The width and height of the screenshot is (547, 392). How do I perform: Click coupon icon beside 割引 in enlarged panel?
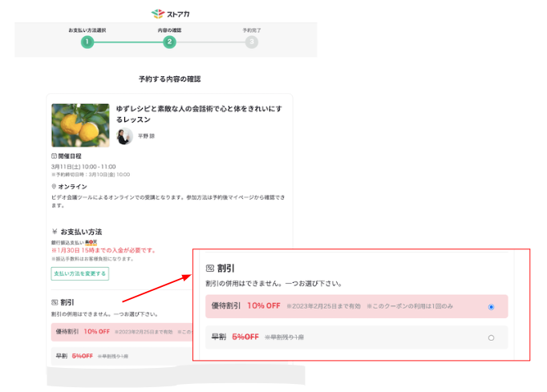tap(209, 269)
